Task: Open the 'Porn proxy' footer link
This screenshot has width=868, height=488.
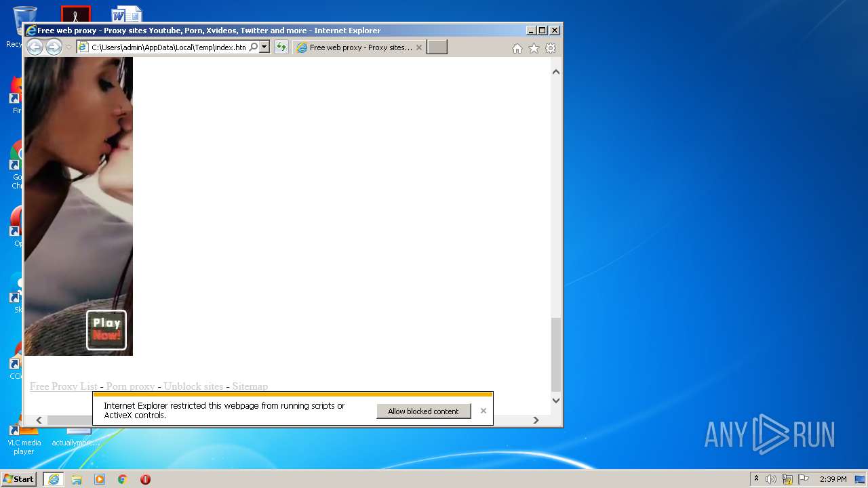Action: coord(130,386)
